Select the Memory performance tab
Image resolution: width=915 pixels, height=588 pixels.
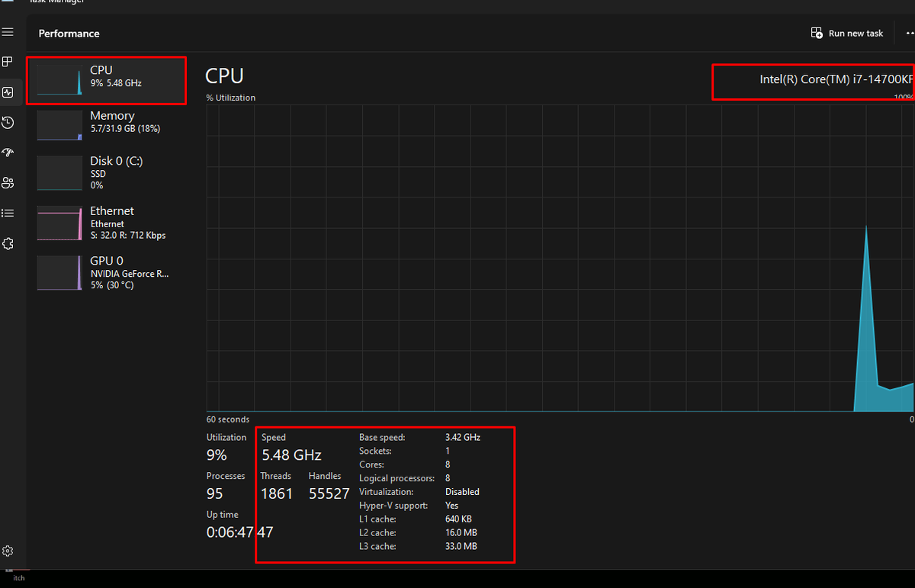pyautogui.click(x=107, y=124)
